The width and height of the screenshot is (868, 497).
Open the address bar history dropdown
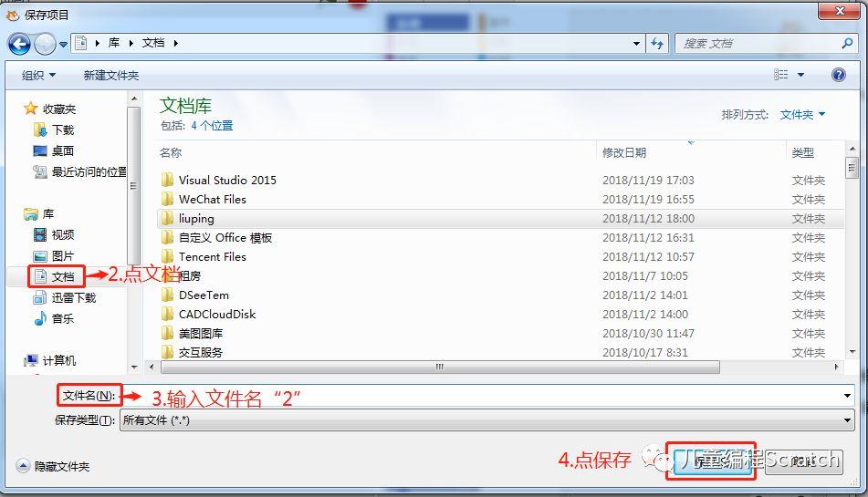coord(636,43)
